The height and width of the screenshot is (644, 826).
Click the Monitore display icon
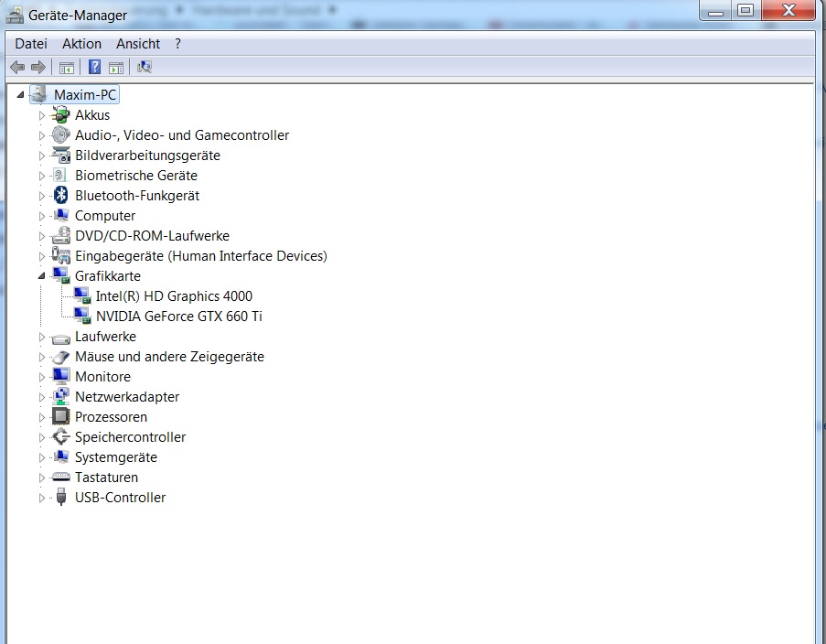click(x=61, y=376)
